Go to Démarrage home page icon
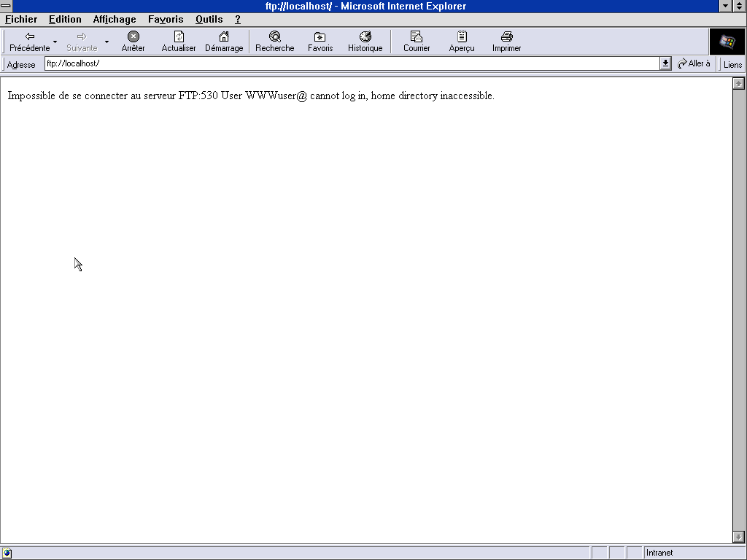This screenshot has width=747, height=560. coord(224,36)
